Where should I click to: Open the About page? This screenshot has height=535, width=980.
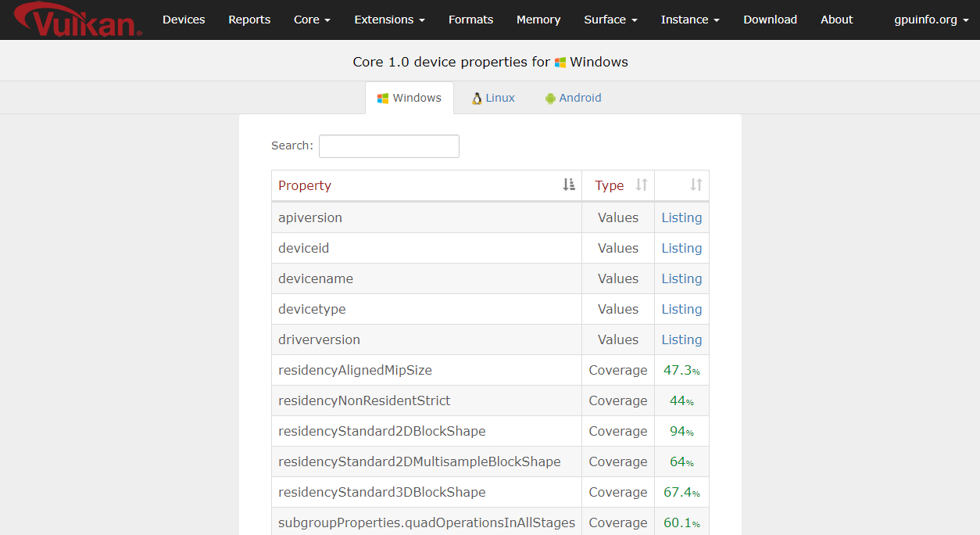pyautogui.click(x=836, y=20)
